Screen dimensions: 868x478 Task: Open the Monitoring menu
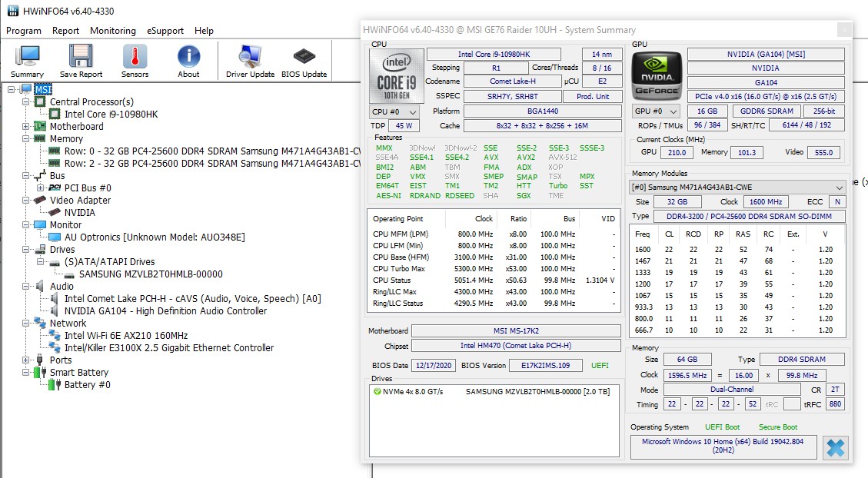pos(112,31)
